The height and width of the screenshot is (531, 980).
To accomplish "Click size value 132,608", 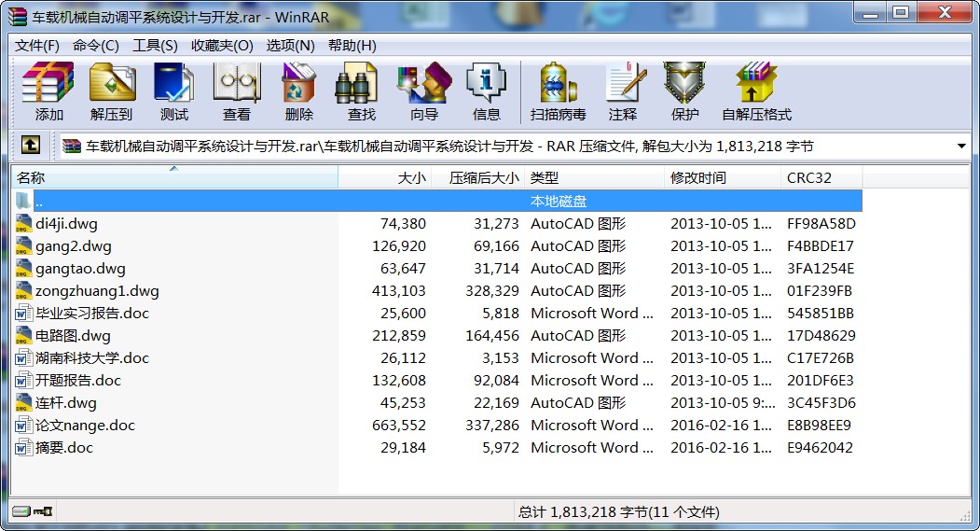I will tap(399, 380).
